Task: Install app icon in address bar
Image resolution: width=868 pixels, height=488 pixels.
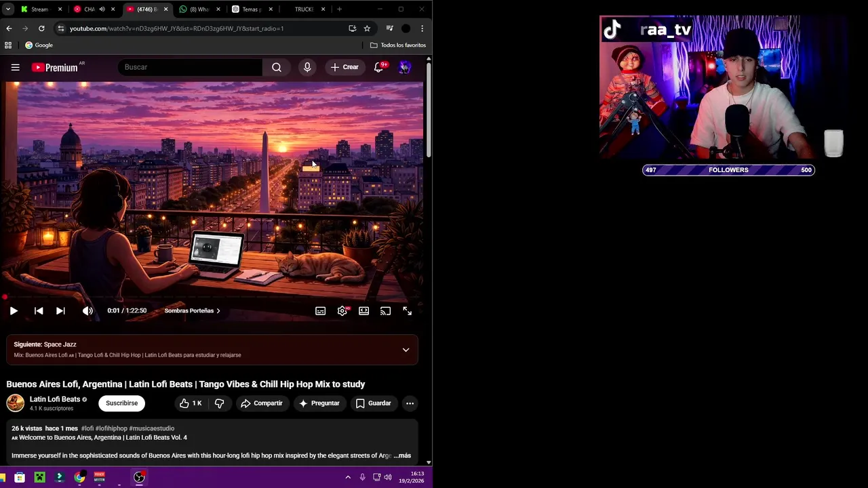Action: (352, 28)
